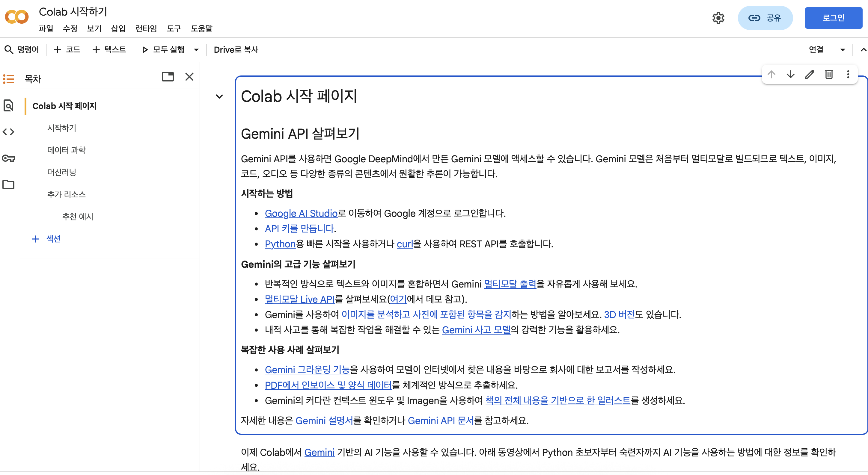Click the Gemini API 살펴보기 heading
The image size is (868, 475).
tap(300, 134)
